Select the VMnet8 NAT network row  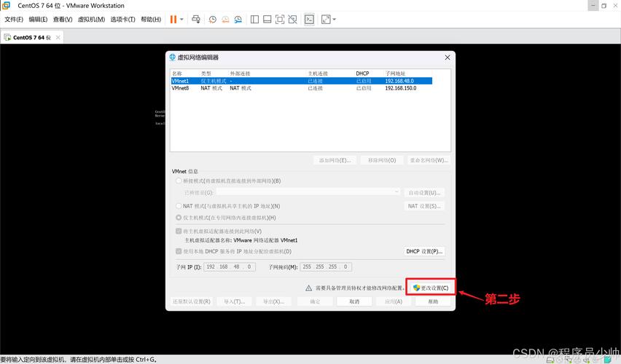click(x=302, y=88)
